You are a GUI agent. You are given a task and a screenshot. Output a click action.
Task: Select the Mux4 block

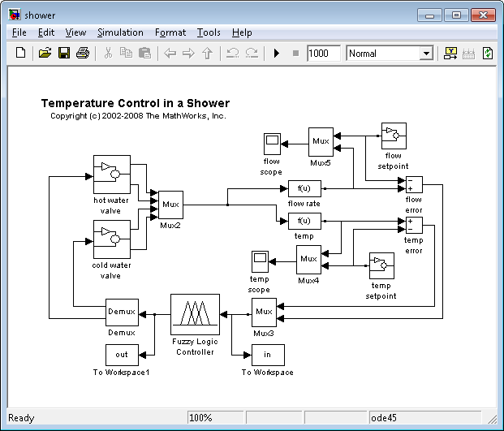tap(308, 260)
